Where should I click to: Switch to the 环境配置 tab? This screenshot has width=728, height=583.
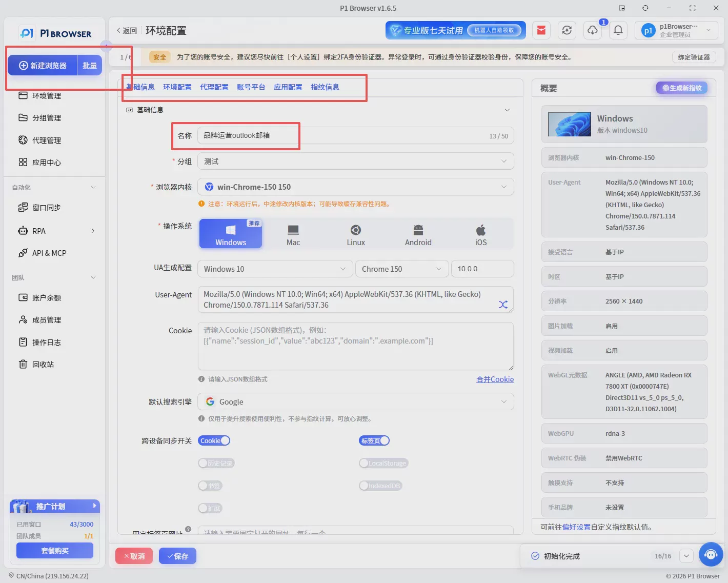177,87
